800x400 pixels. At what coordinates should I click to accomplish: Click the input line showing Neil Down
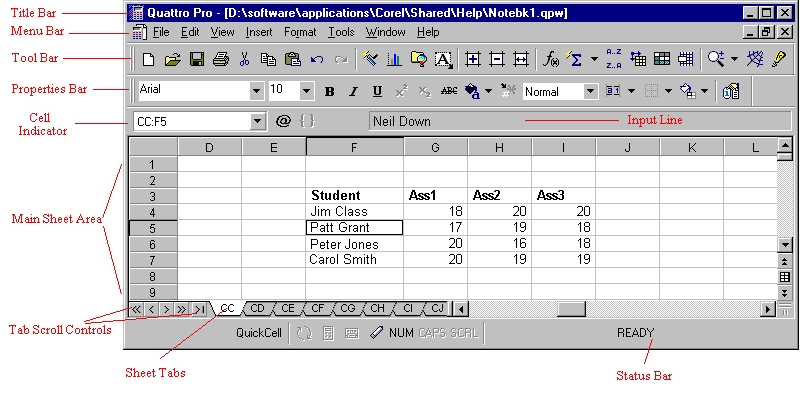[579, 121]
